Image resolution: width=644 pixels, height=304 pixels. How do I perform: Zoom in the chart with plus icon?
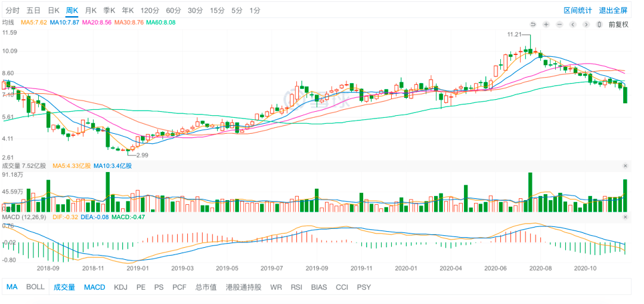click(x=546, y=24)
